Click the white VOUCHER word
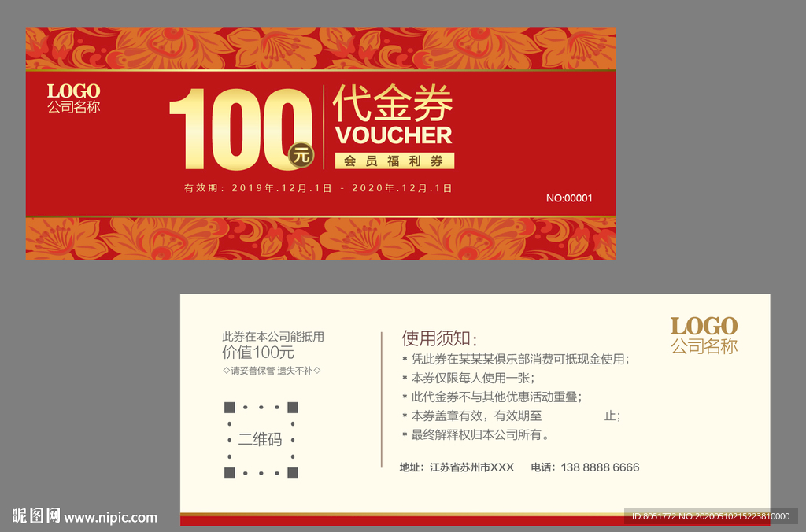 pyautogui.click(x=394, y=135)
